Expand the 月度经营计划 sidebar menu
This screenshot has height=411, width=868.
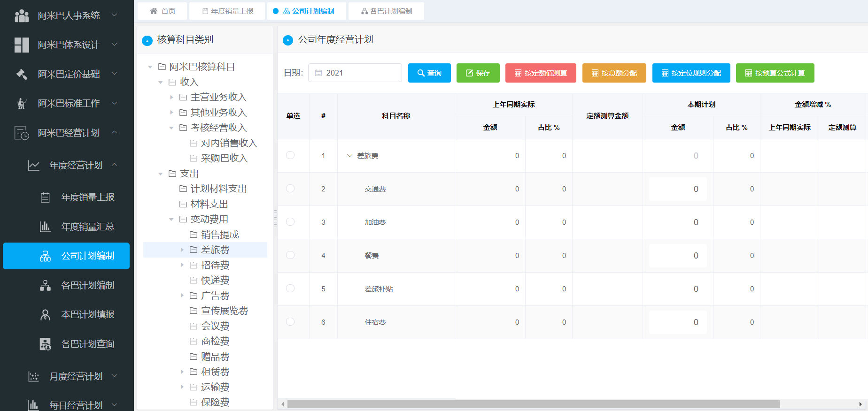75,376
